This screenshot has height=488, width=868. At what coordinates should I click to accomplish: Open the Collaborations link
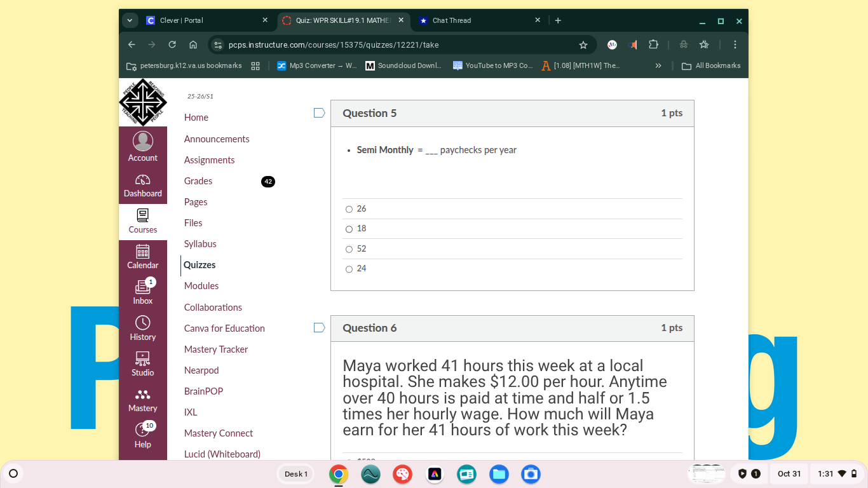(x=213, y=308)
